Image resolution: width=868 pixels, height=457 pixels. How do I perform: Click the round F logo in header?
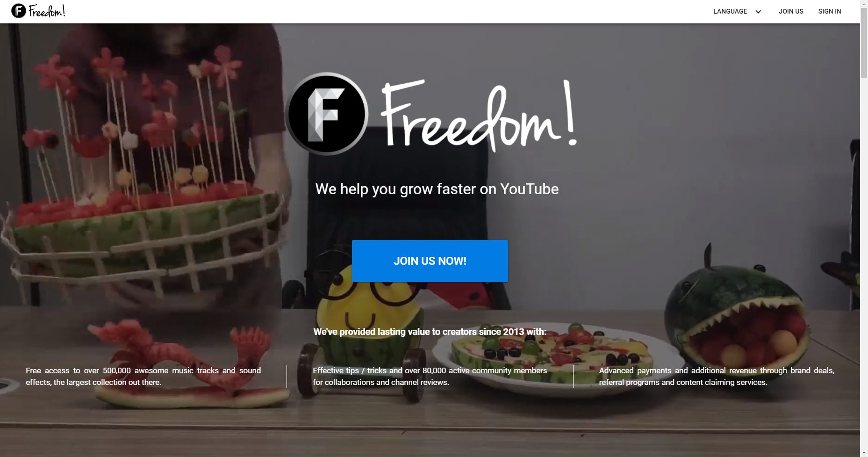point(19,11)
